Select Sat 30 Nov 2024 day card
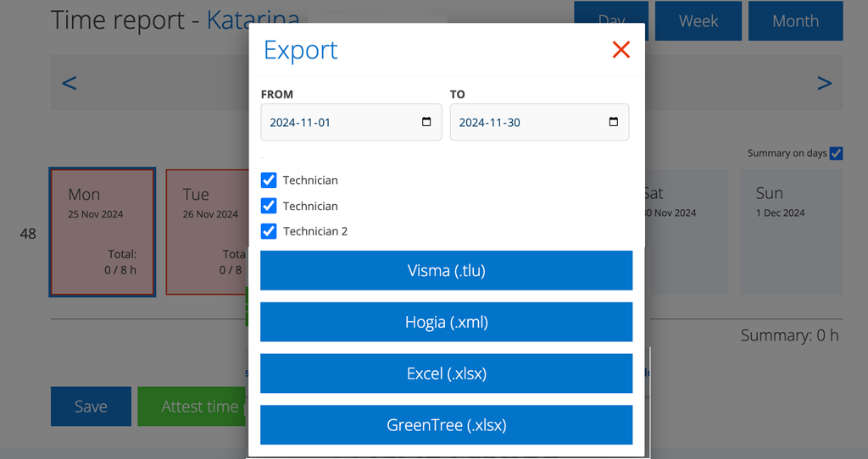The height and width of the screenshot is (459, 868). (687, 232)
